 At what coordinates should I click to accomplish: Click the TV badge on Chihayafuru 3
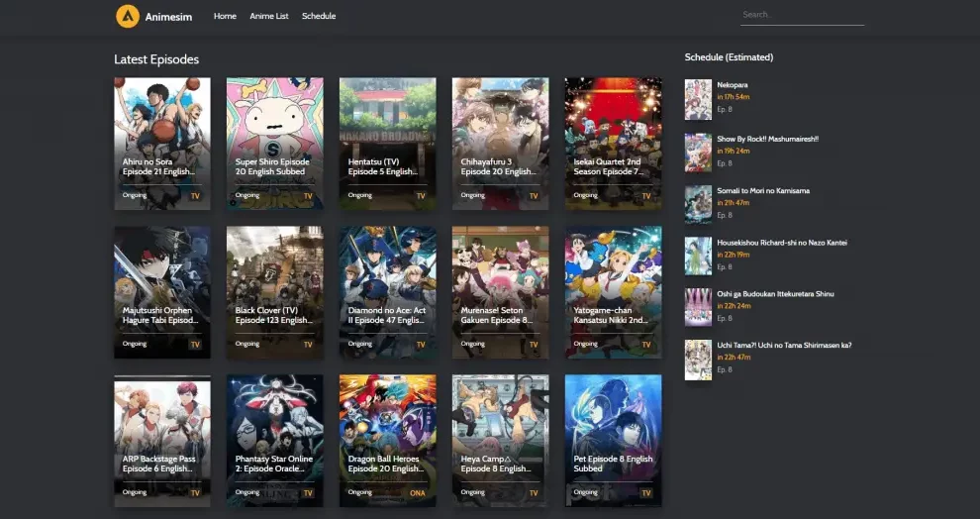pyautogui.click(x=534, y=196)
